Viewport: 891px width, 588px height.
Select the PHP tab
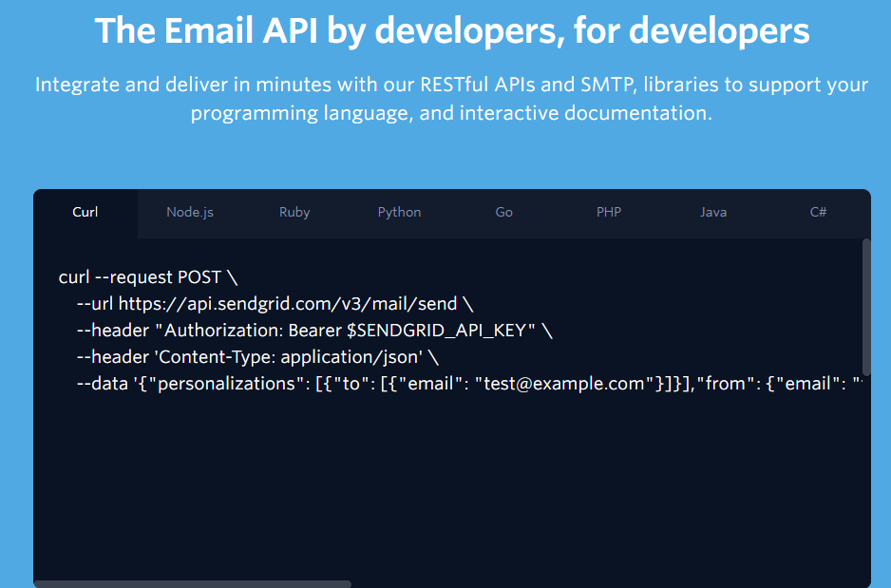tap(609, 212)
